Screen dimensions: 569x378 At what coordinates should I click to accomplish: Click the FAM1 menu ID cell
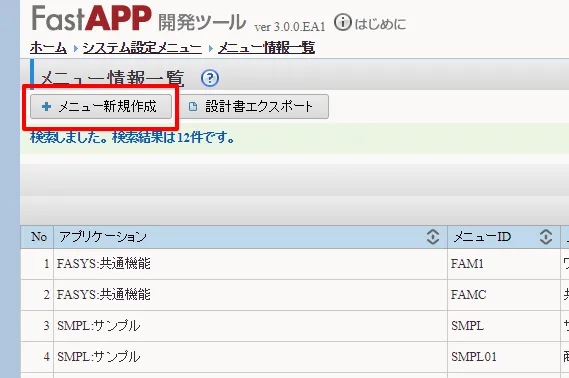pos(504,264)
